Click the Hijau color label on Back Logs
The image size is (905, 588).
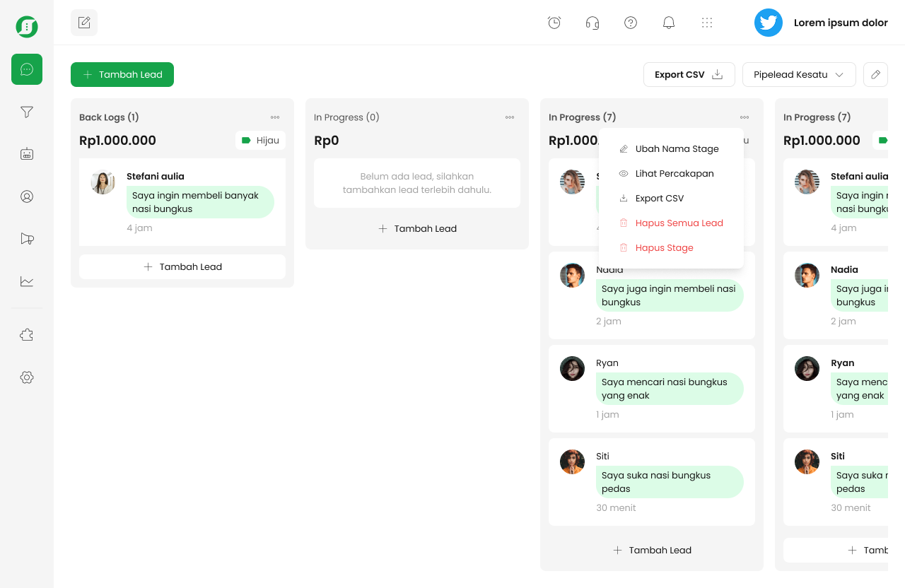coord(261,140)
